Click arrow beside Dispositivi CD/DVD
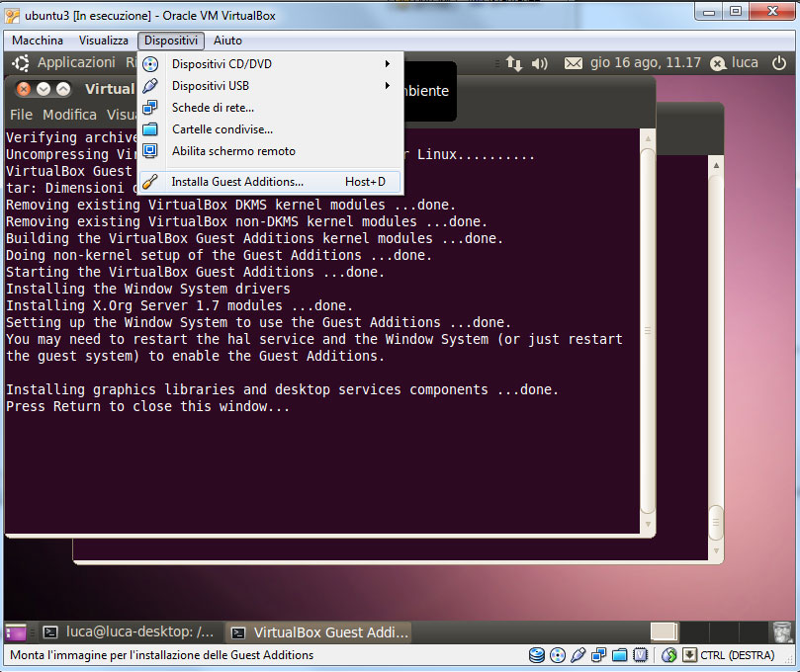The image size is (800, 672). tap(388, 63)
